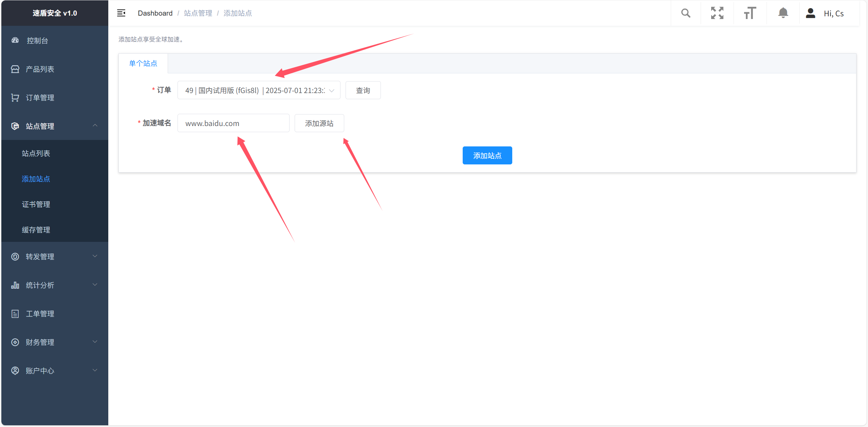Open 工单管理 in the sidebar
This screenshot has height=427, width=868.
(40, 314)
